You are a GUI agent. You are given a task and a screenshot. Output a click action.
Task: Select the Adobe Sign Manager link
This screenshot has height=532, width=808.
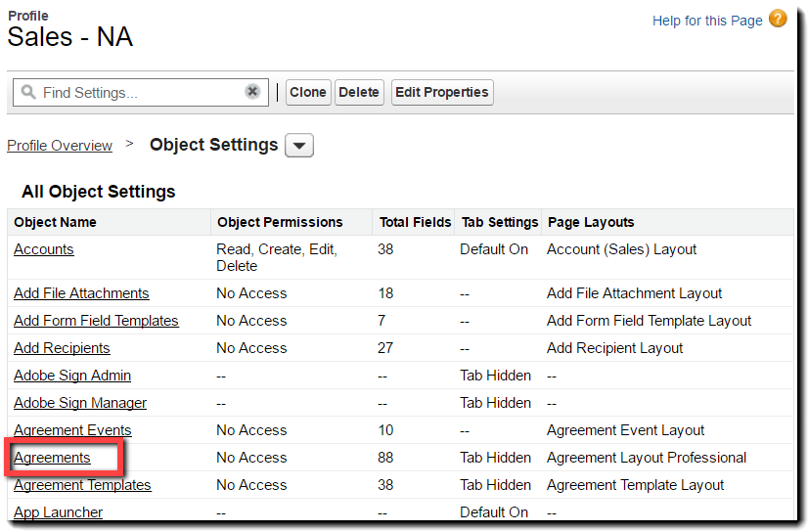(x=80, y=403)
